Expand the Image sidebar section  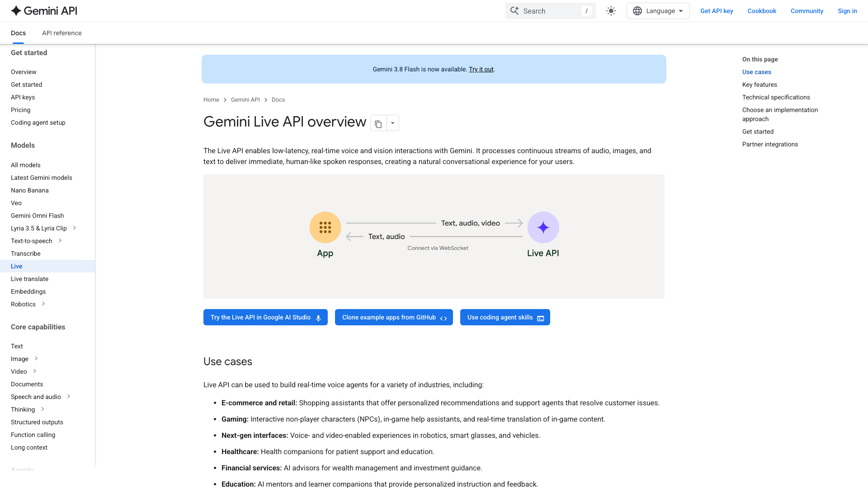36,358
